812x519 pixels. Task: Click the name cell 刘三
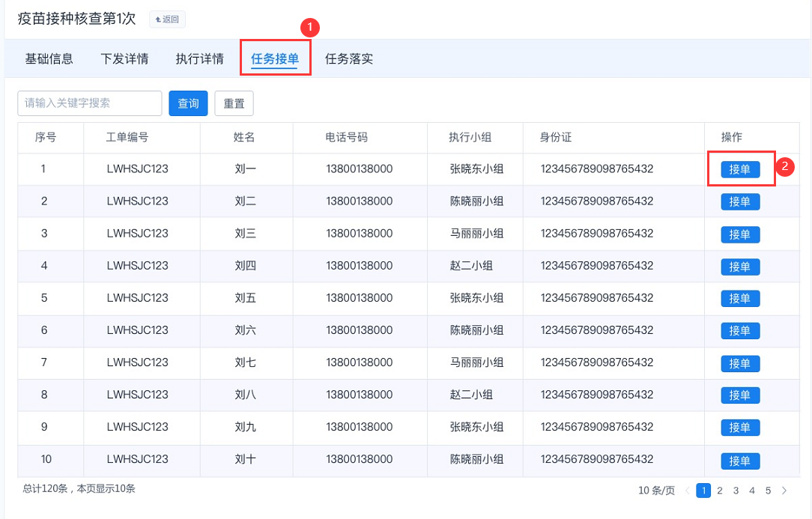point(246,233)
